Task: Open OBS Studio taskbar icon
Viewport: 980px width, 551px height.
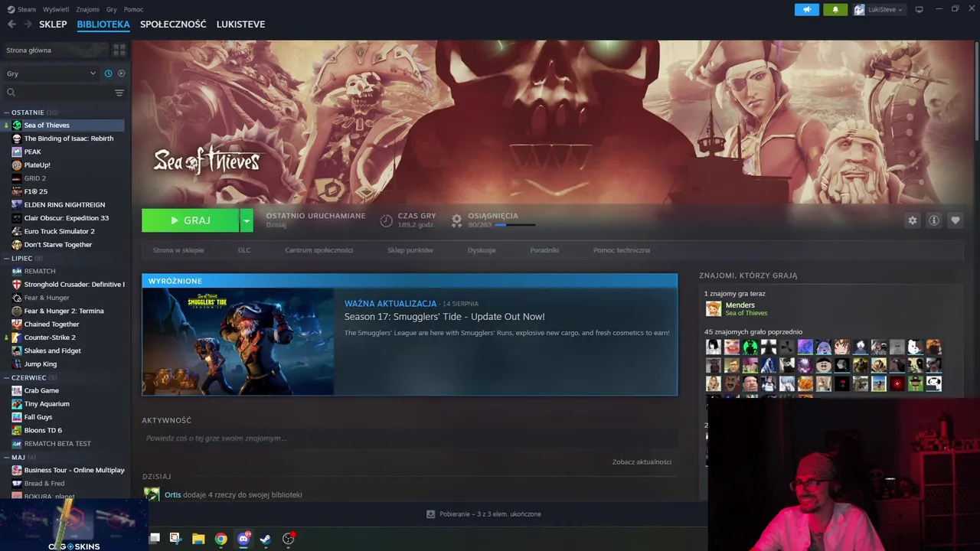Action: click(x=288, y=539)
